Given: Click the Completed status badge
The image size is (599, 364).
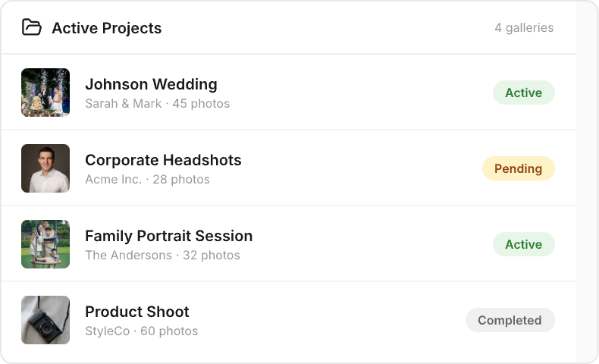Looking at the screenshot, I should (x=510, y=320).
